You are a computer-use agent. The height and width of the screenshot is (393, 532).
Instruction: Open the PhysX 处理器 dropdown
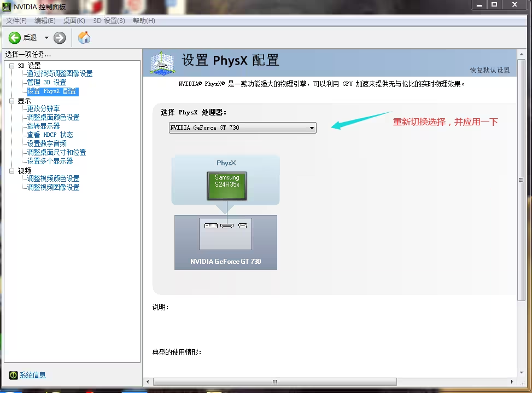point(312,128)
